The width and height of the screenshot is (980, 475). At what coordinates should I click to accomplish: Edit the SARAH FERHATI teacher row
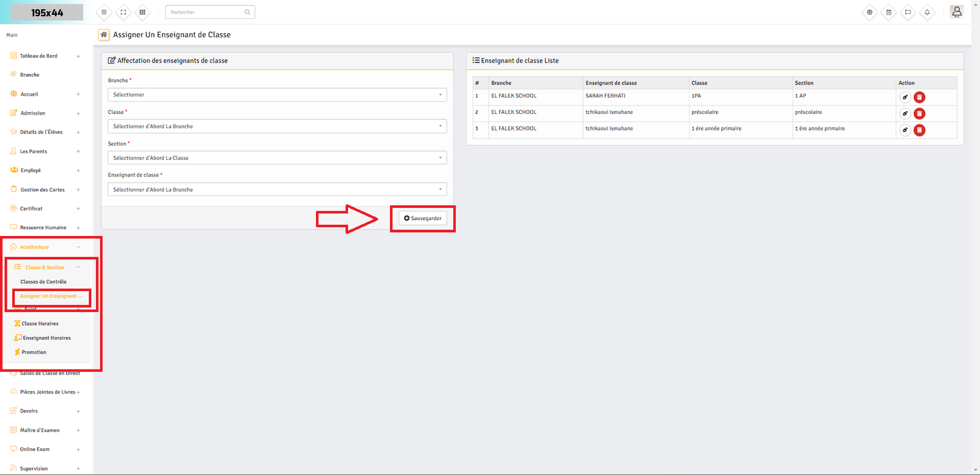(x=905, y=97)
